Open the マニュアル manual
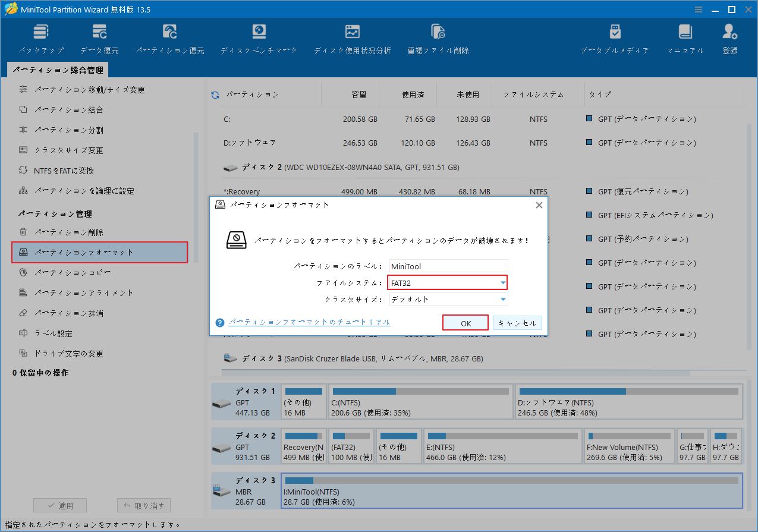The height and width of the screenshot is (532, 758). (685, 37)
